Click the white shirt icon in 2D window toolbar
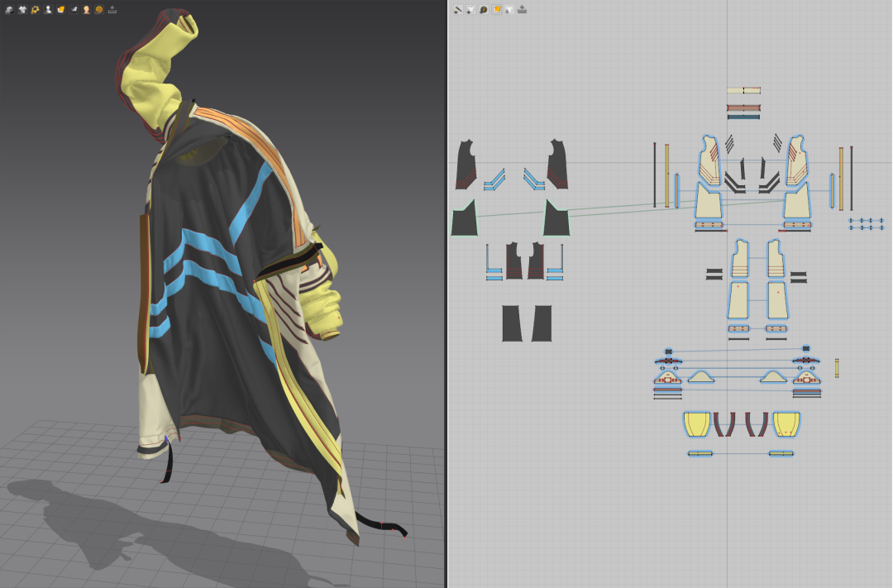The image size is (893, 588). [471, 10]
